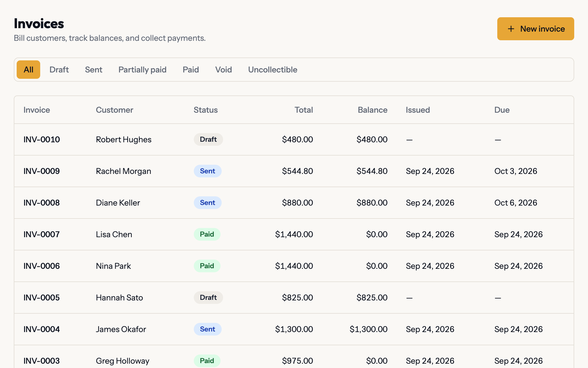588x368 pixels.
Task: Click customer James Okafor
Action: [x=121, y=329]
